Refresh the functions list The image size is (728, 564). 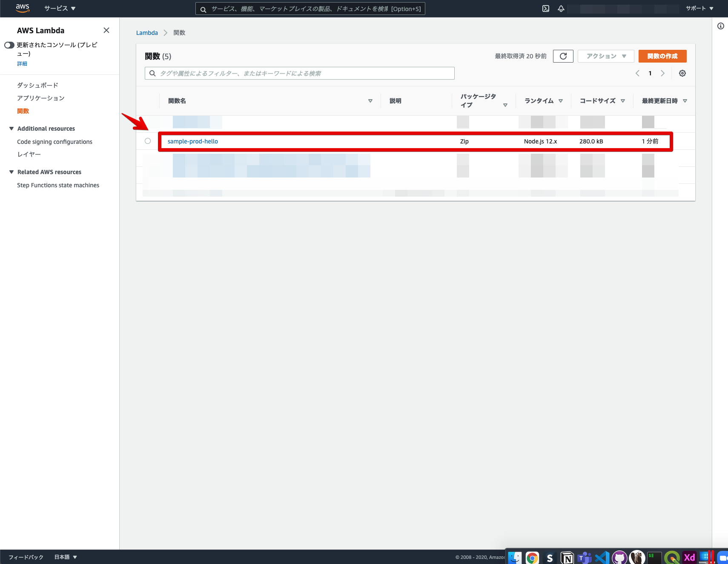tap(563, 56)
